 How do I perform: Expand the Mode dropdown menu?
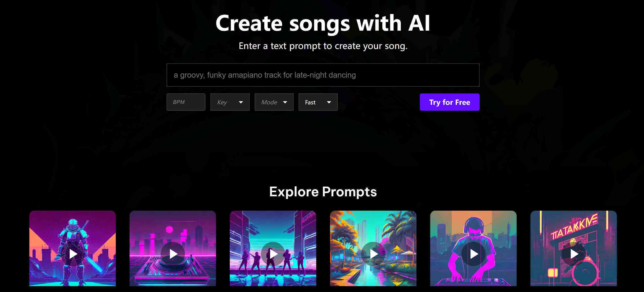point(273,102)
